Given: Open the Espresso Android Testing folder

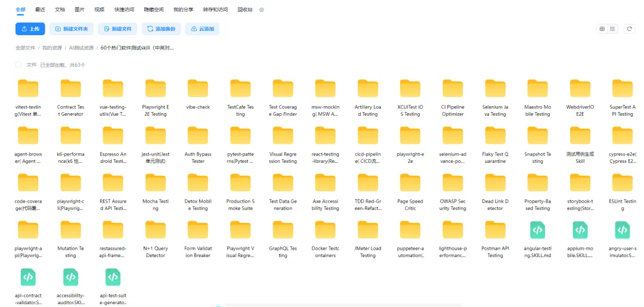Looking at the screenshot, I should pos(113,136).
